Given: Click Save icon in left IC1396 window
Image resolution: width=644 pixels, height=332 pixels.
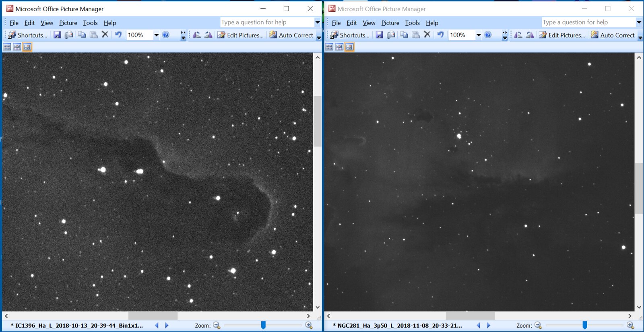Looking at the screenshot, I should pos(57,35).
